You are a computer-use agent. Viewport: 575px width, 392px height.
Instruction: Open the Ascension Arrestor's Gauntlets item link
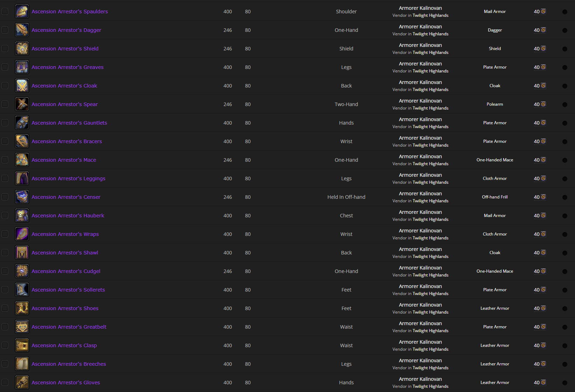(69, 123)
